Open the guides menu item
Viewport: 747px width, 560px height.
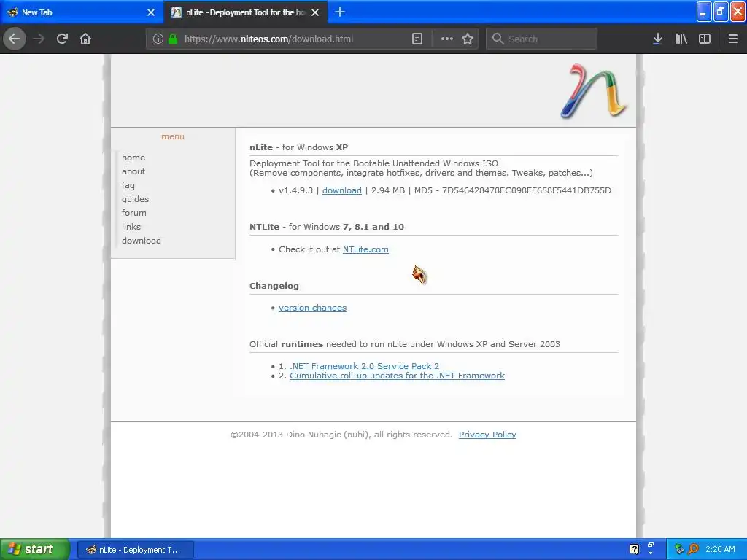point(135,199)
